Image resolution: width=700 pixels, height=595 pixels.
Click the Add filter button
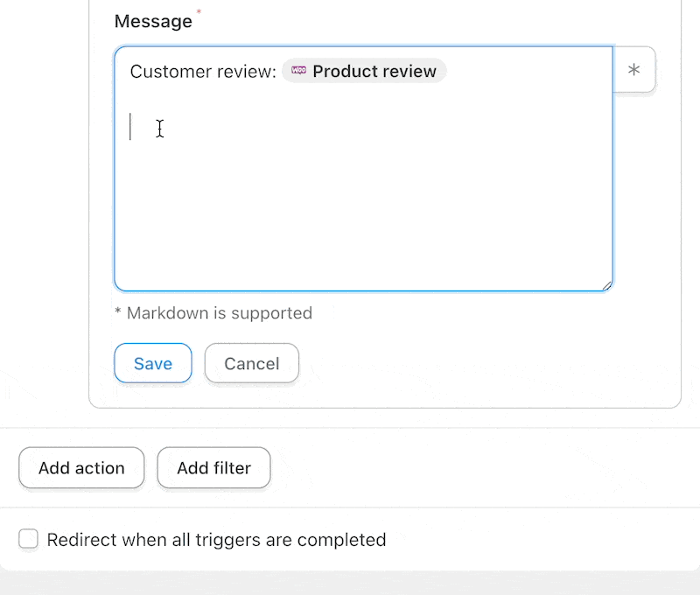click(x=213, y=468)
